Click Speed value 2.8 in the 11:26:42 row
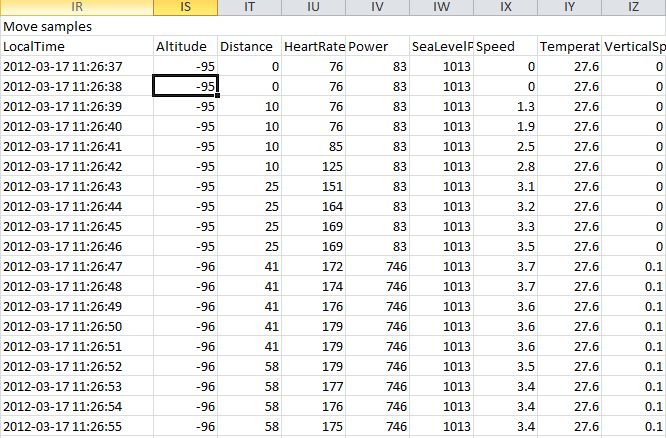The height and width of the screenshot is (438, 666). coord(506,166)
